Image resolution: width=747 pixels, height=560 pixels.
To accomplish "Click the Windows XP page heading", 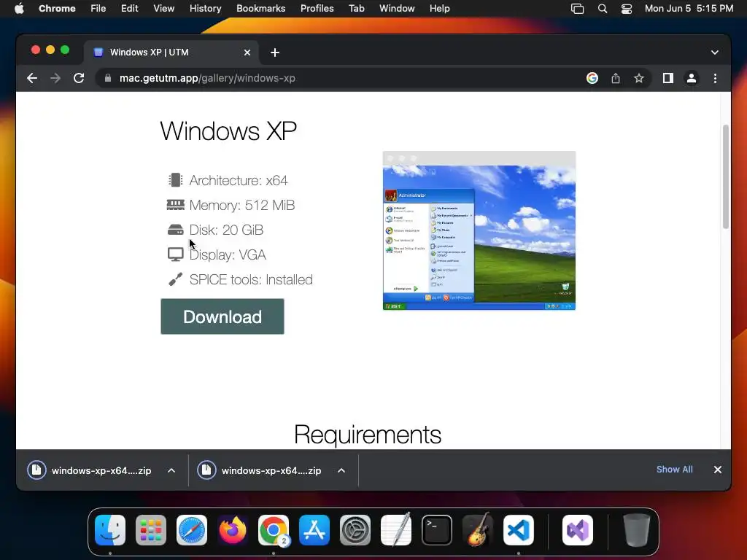I will (228, 131).
